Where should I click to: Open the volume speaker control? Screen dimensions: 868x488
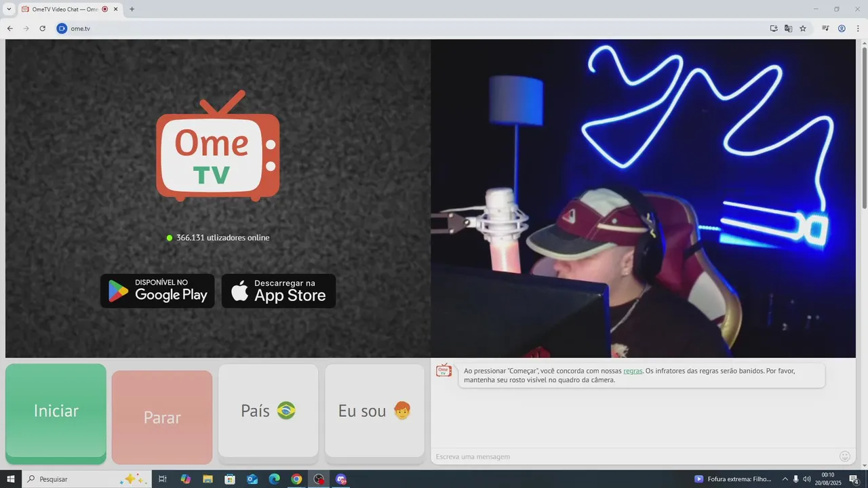(x=807, y=479)
